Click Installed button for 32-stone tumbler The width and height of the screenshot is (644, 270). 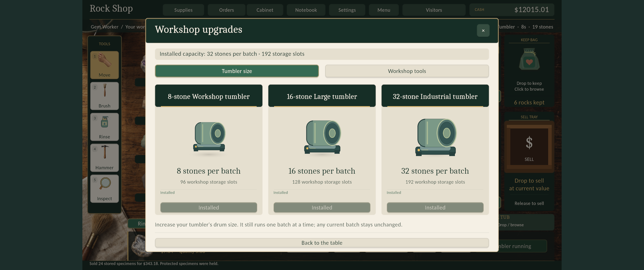click(435, 208)
